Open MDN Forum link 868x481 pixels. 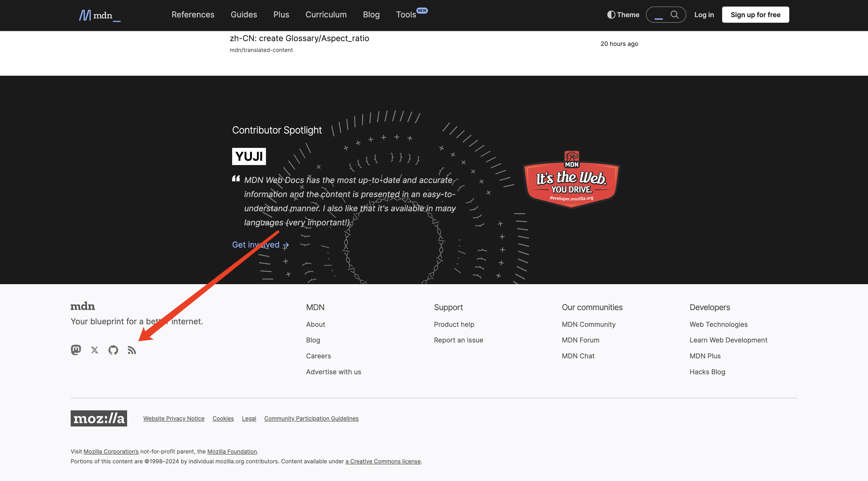point(580,340)
